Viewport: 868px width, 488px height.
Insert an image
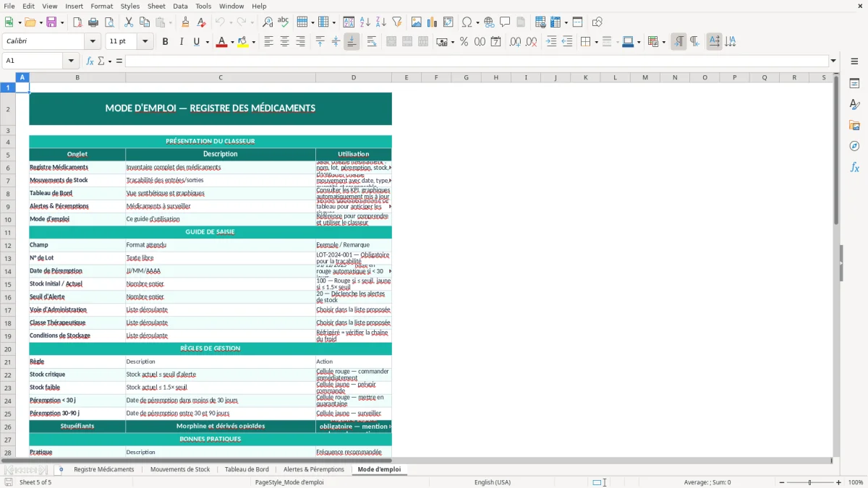pyautogui.click(x=417, y=22)
